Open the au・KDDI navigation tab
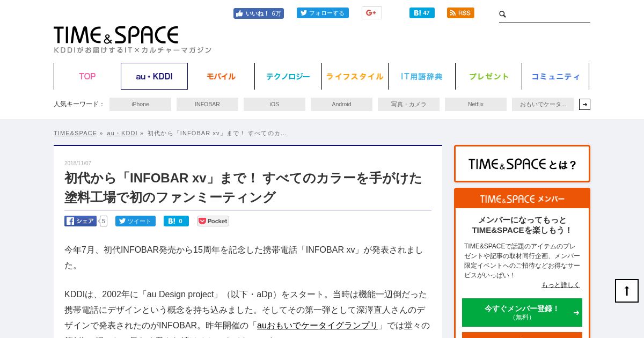The height and width of the screenshot is (338, 644). pyautogui.click(x=154, y=76)
